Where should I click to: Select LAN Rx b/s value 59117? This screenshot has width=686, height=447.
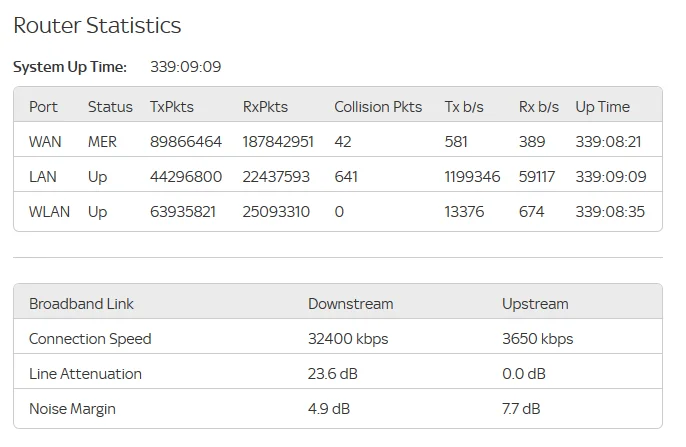pyautogui.click(x=536, y=177)
